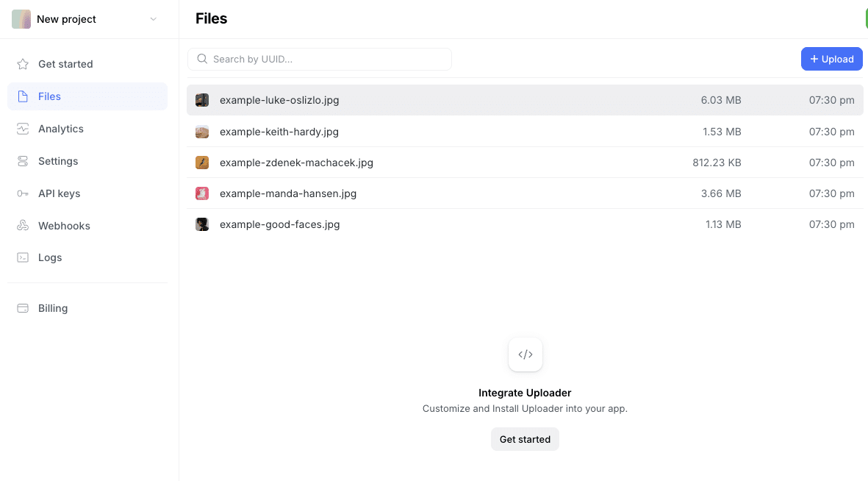Viewport: 868px width, 481px height.
Task: Open the Get started sidebar item
Action: point(87,64)
